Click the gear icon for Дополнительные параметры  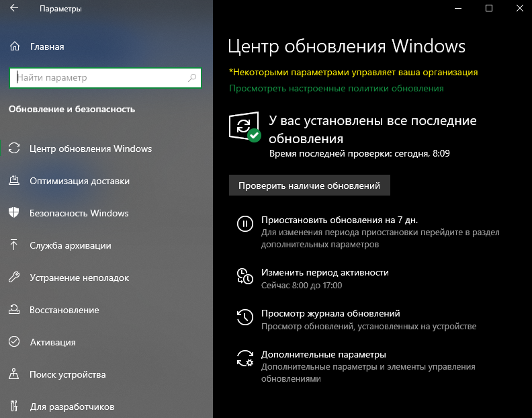click(x=245, y=359)
